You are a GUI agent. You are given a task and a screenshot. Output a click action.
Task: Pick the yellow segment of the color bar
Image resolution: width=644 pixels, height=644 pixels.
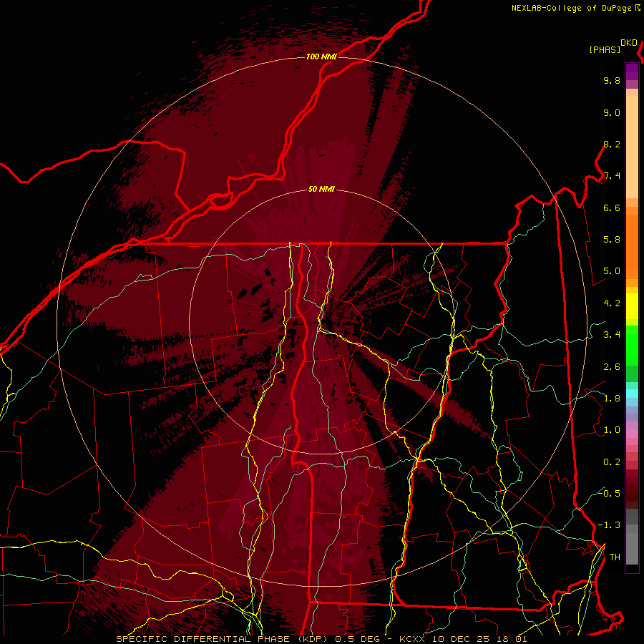(x=632, y=306)
